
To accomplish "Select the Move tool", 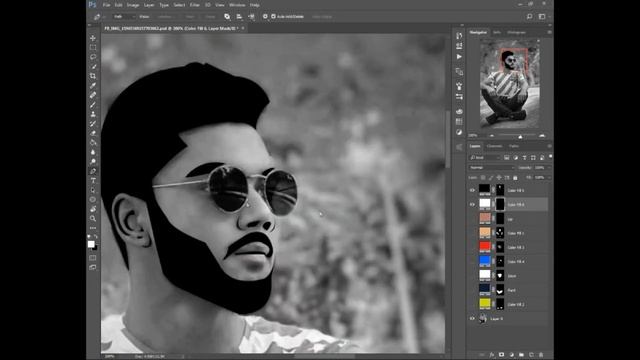I will pos(93,38).
